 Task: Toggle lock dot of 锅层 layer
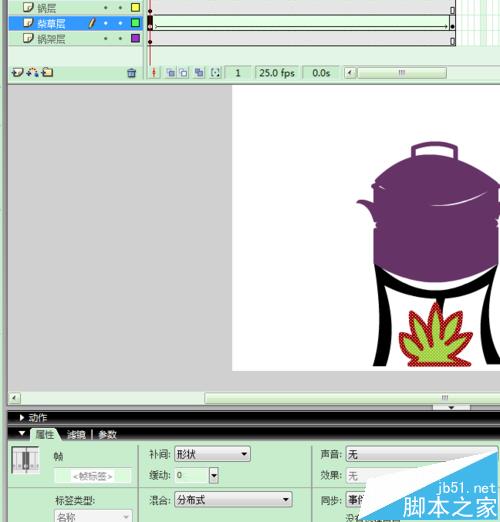pos(120,8)
